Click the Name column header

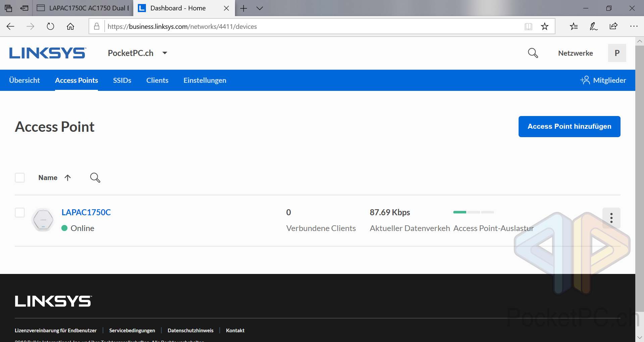(x=48, y=178)
